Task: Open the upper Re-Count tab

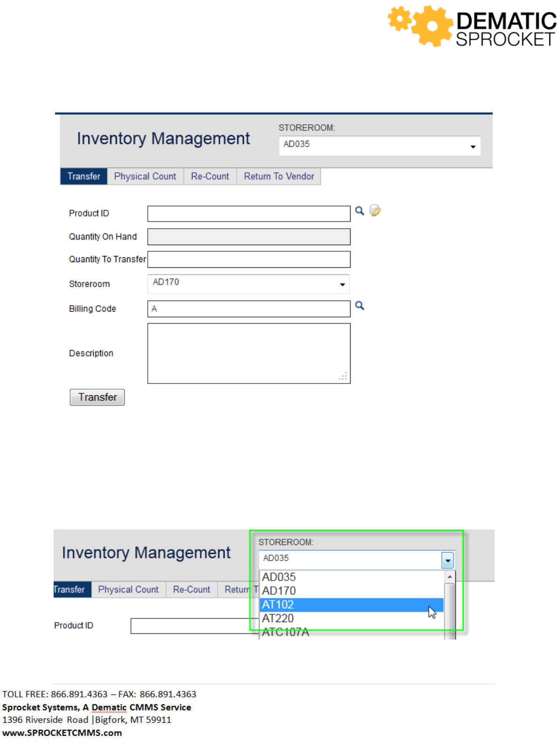Action: pyautogui.click(x=210, y=176)
